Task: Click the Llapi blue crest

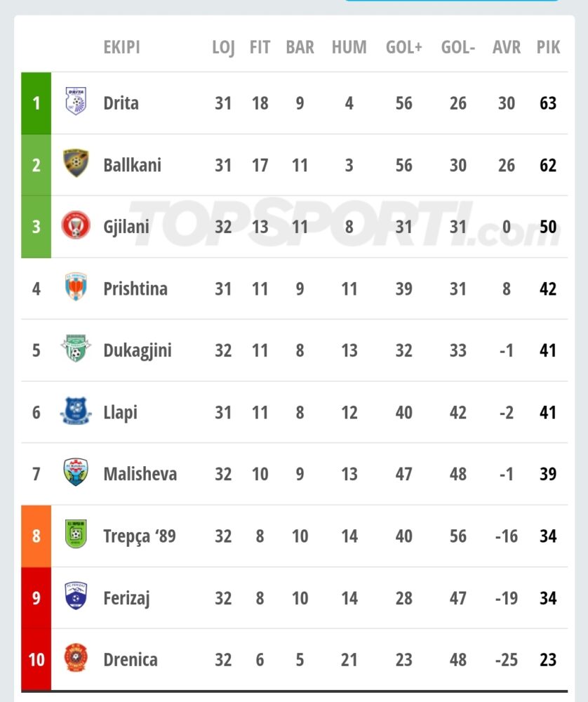Action: click(x=76, y=411)
